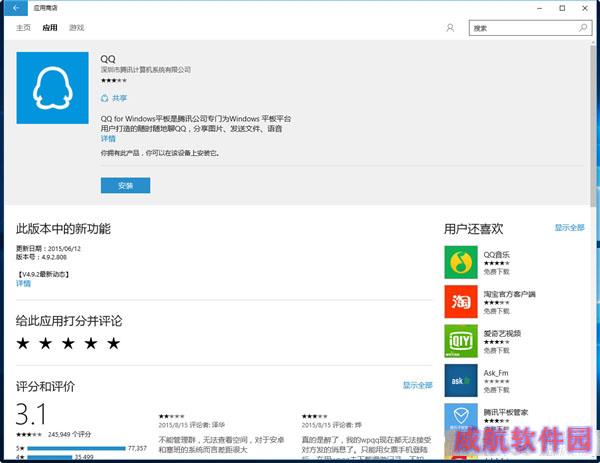Viewport: 600px width, 463px height.
Task: Click the 77,357 five-star count
Action: [x=137, y=448]
